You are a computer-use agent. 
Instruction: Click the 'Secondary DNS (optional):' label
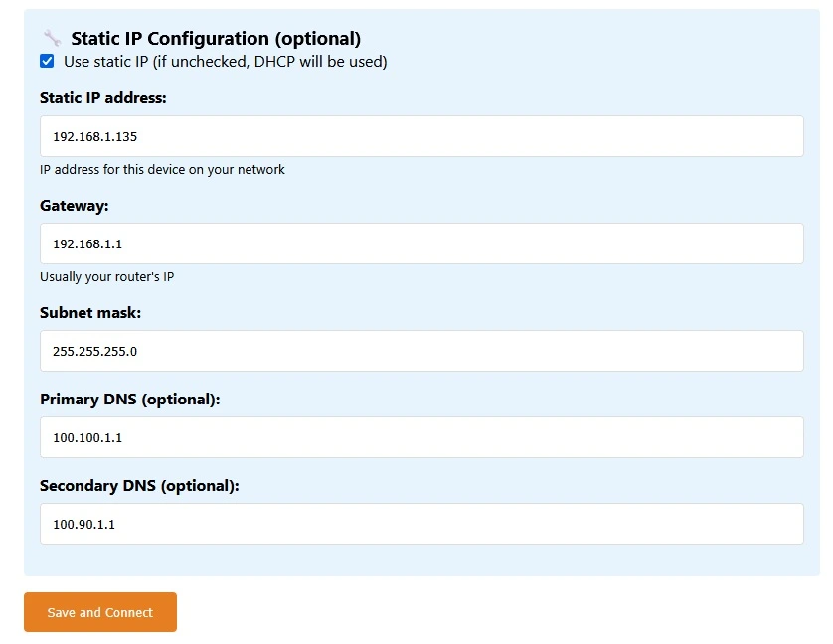pyautogui.click(x=139, y=486)
